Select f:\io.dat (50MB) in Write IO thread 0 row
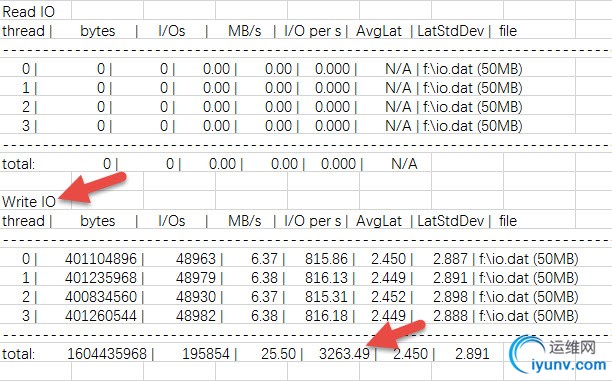The width and height of the screenshot is (612, 381). (x=529, y=258)
